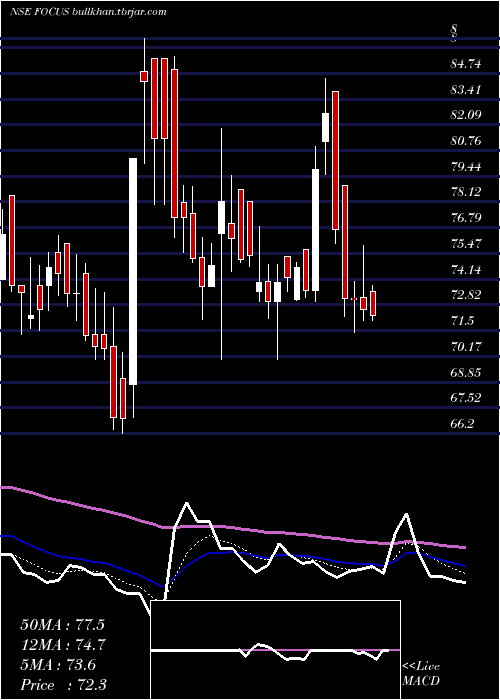500x700 pixels.
Task: Click the '12MA : 74.7' readout
Action: [x=62, y=645]
